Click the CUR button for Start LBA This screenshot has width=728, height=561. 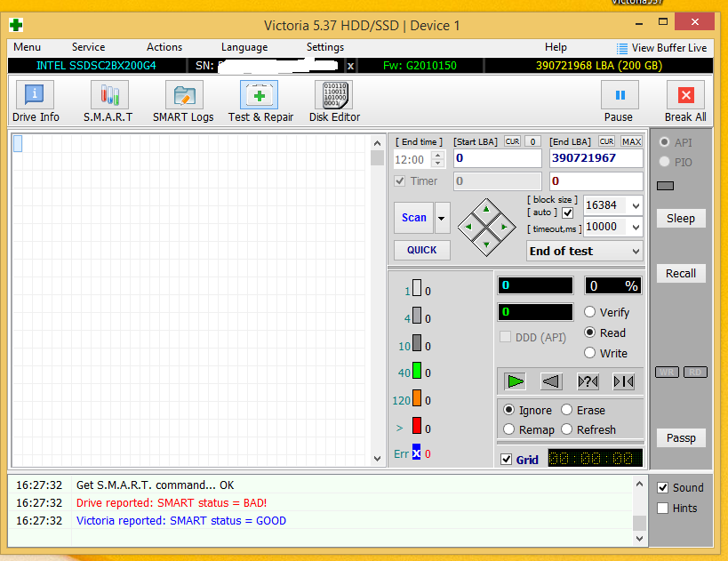click(x=513, y=141)
